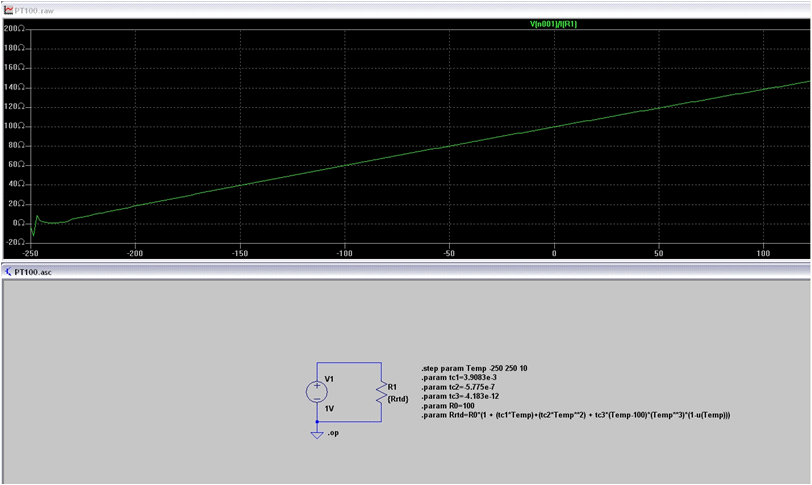Click the -200 x-axis label
This screenshot has height=485, width=812.
click(135, 254)
